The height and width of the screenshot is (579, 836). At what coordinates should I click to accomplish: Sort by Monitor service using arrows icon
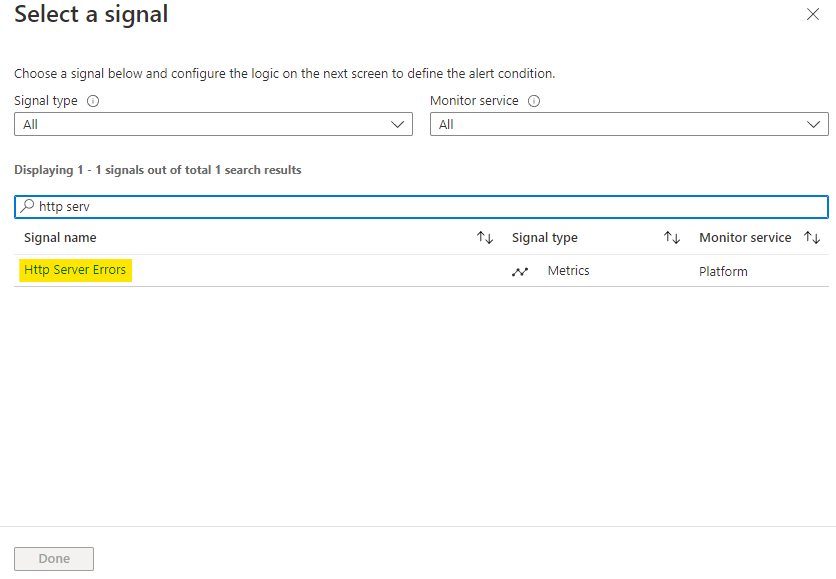pyautogui.click(x=812, y=238)
